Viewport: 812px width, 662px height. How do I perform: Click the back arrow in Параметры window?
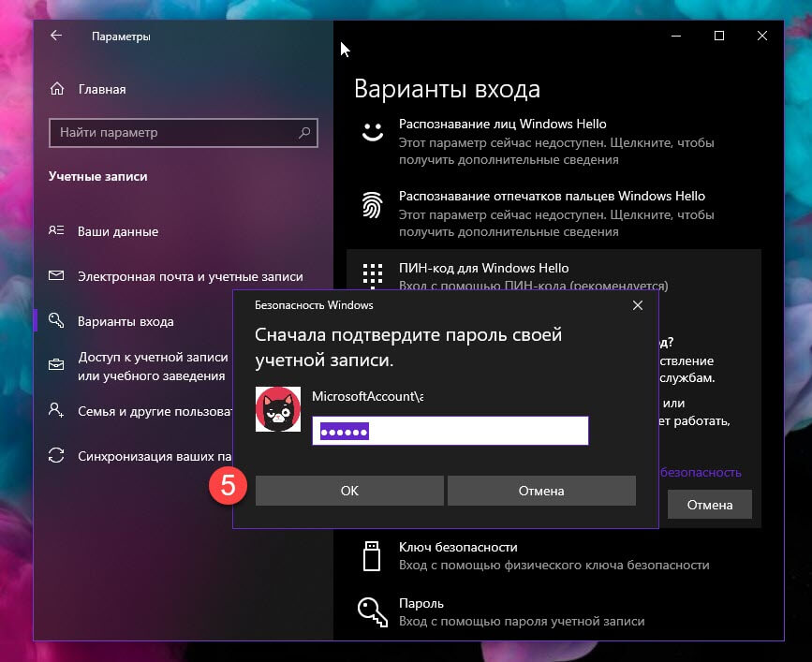(x=56, y=36)
